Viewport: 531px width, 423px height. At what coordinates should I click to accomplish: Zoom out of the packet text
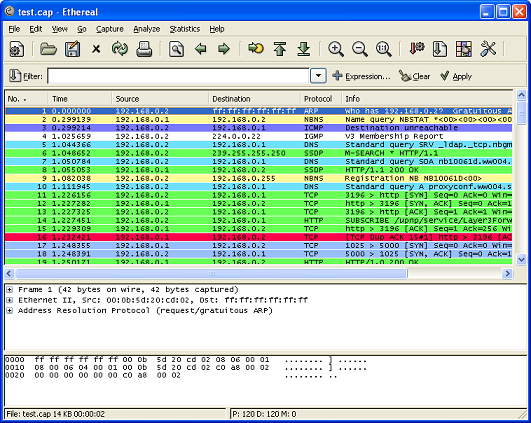tap(360, 49)
